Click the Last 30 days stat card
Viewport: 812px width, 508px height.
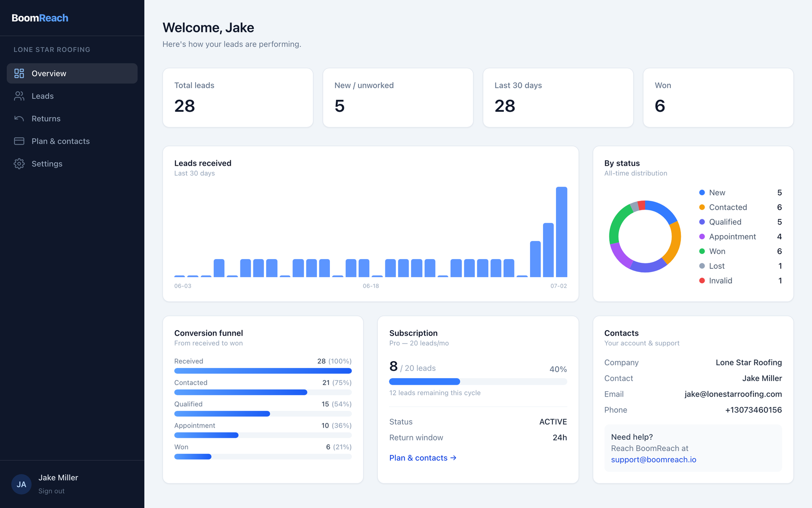pyautogui.click(x=558, y=98)
